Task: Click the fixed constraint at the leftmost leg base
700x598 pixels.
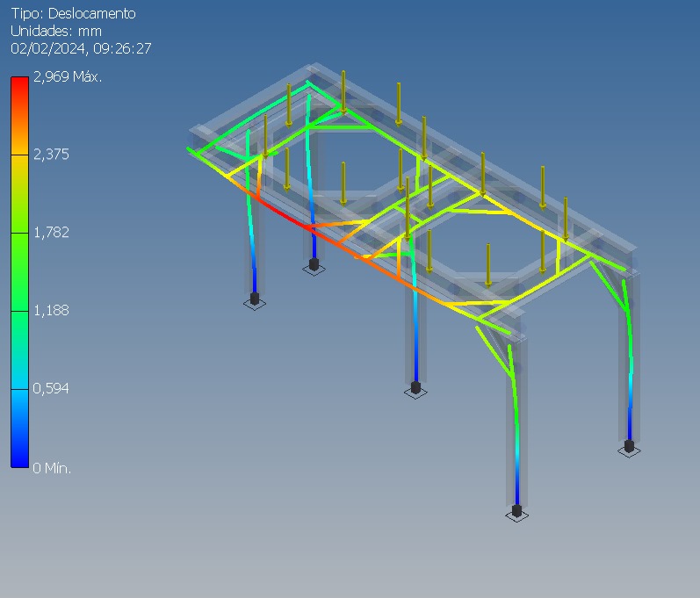Action: pyautogui.click(x=255, y=300)
